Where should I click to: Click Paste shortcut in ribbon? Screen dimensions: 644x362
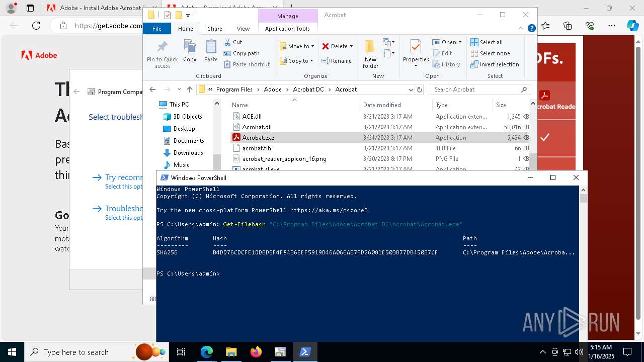point(247,64)
